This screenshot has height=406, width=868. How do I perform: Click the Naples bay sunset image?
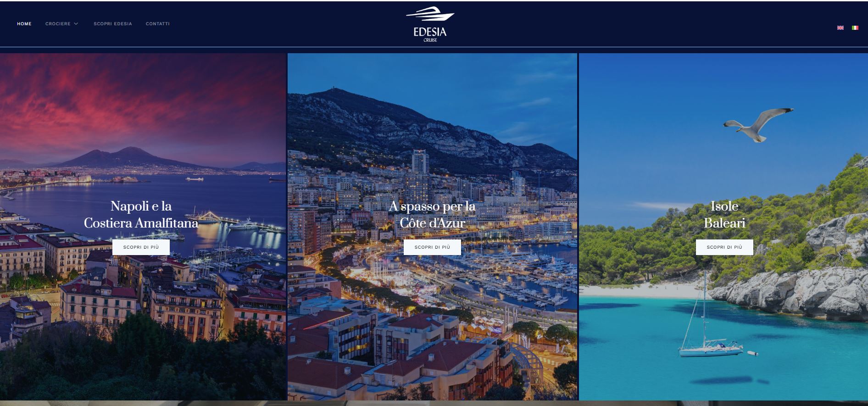click(x=143, y=138)
